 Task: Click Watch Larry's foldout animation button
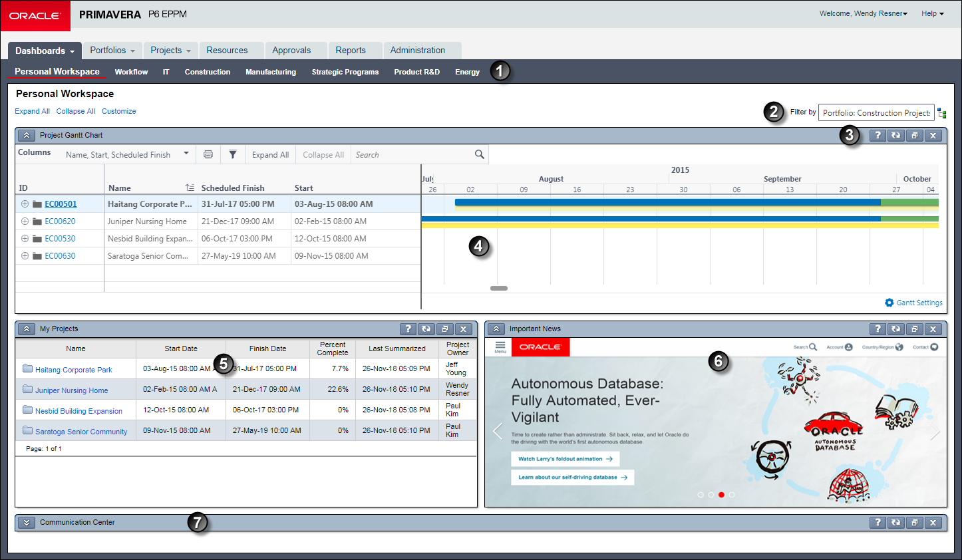(565, 459)
